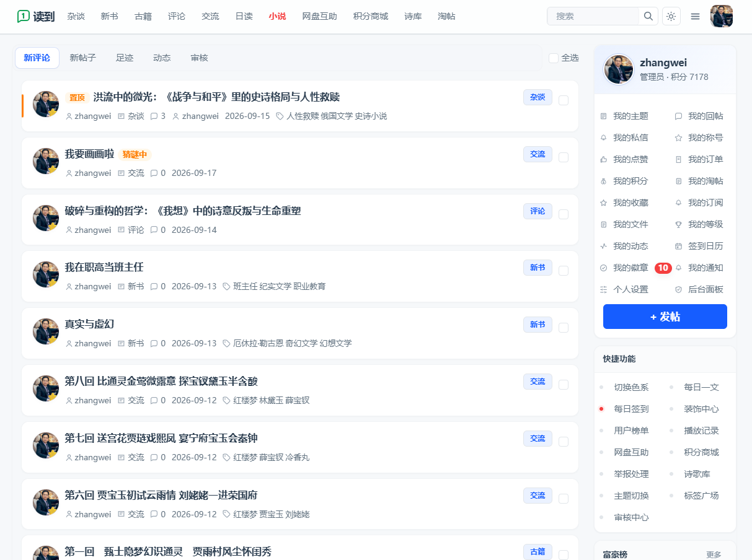Check the 全选 select-all checkbox
The height and width of the screenshot is (560, 752).
554,58
